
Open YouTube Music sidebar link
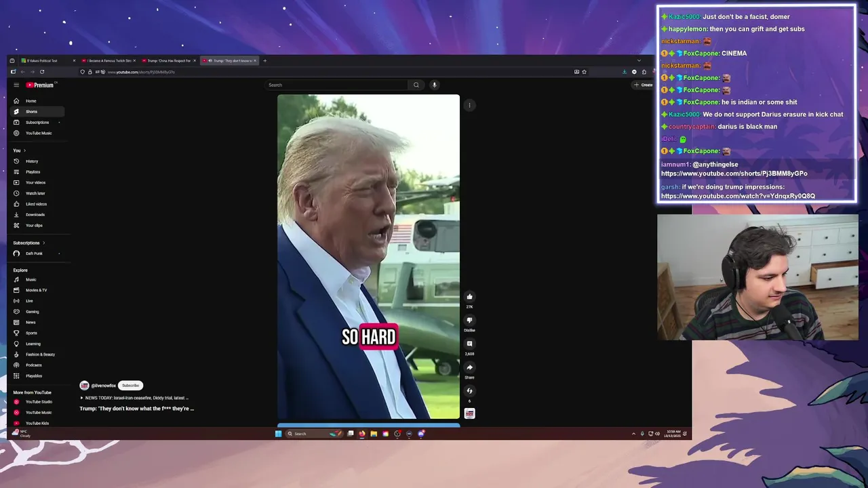37,133
